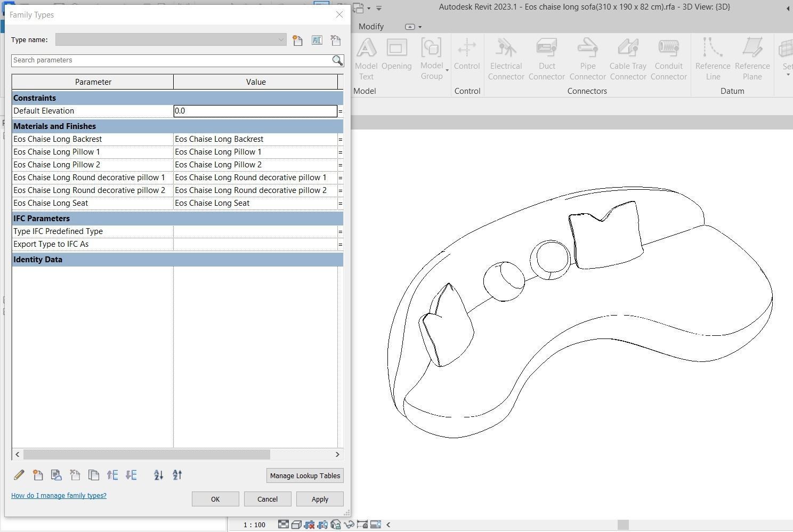Click the Edit Parameter pencil icon
The height and width of the screenshot is (532, 793).
19,475
